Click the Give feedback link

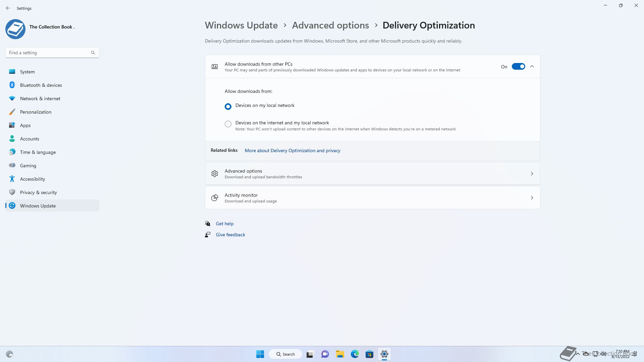[x=230, y=235]
